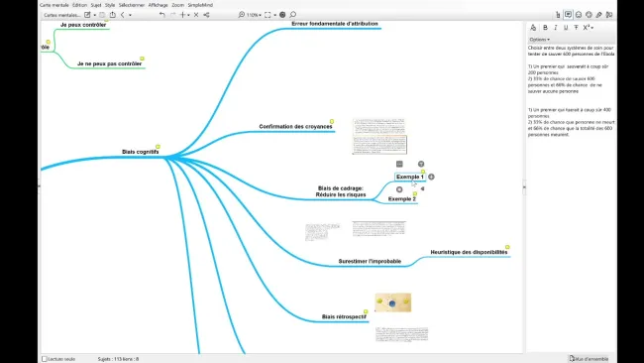Click the small arrow icon below Exemple 1

pyautogui.click(x=422, y=189)
